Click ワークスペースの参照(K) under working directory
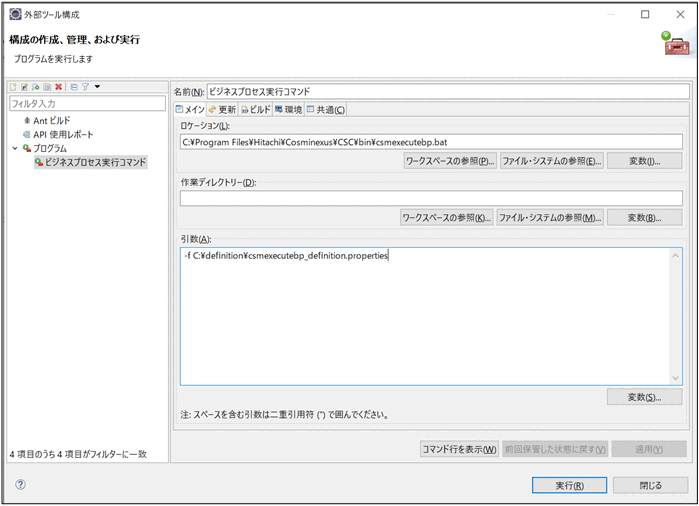 tap(447, 218)
